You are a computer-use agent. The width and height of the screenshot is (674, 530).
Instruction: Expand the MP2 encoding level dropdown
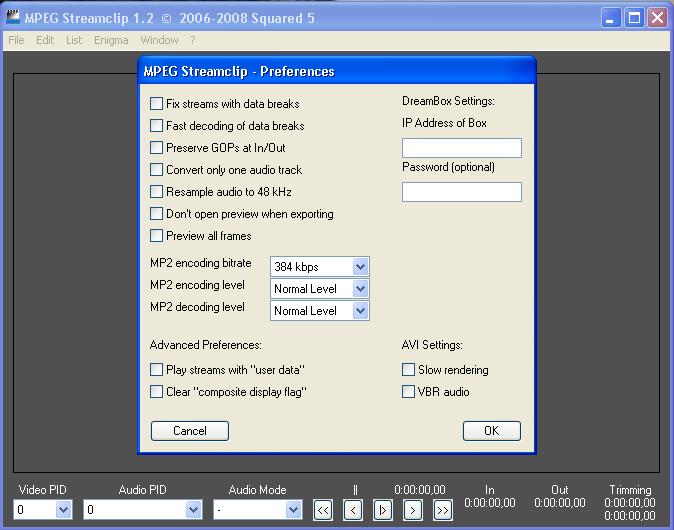point(320,288)
